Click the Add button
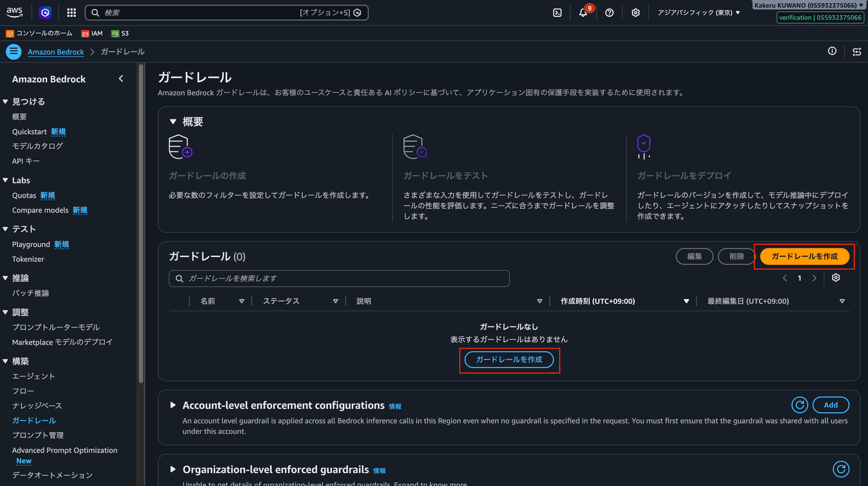 coord(831,405)
